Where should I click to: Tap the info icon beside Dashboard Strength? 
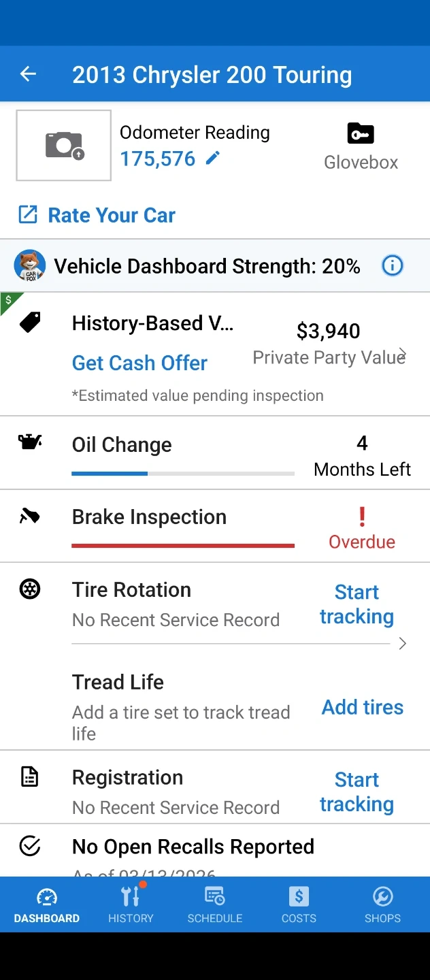pyautogui.click(x=393, y=265)
